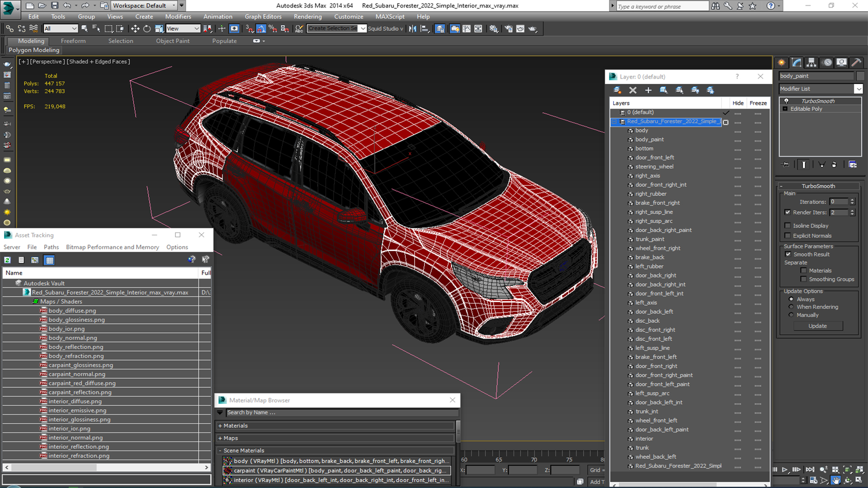
Task: Open the Utilities hammer panel tab
Action: (x=856, y=62)
